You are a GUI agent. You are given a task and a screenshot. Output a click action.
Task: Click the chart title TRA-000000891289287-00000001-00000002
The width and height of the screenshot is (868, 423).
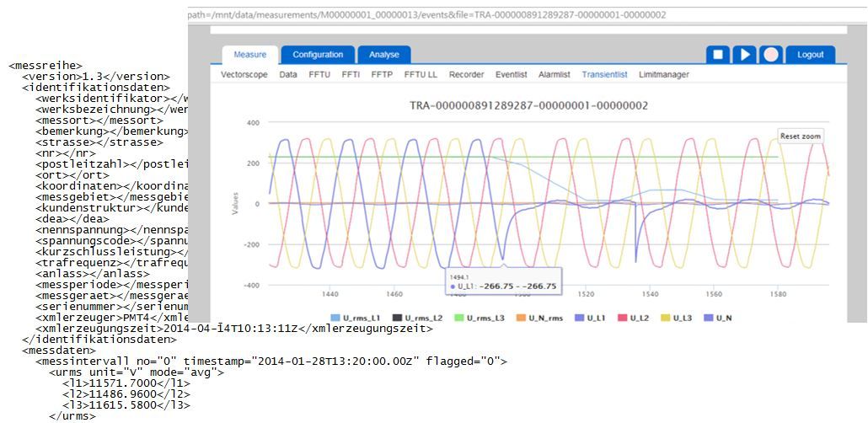point(528,104)
